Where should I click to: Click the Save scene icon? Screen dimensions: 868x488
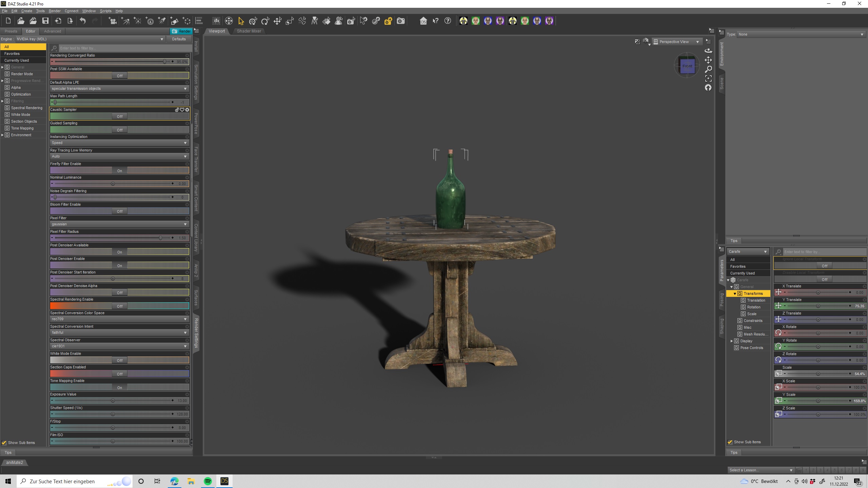pos(45,21)
